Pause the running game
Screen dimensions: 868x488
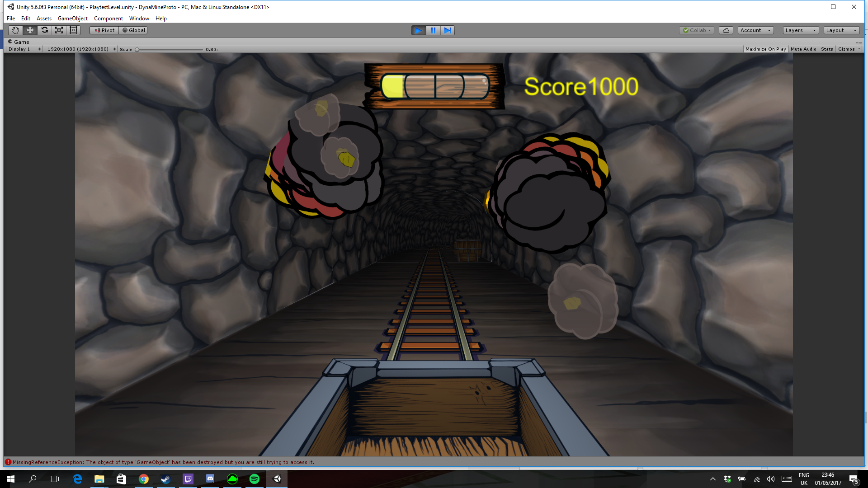pyautogui.click(x=433, y=30)
